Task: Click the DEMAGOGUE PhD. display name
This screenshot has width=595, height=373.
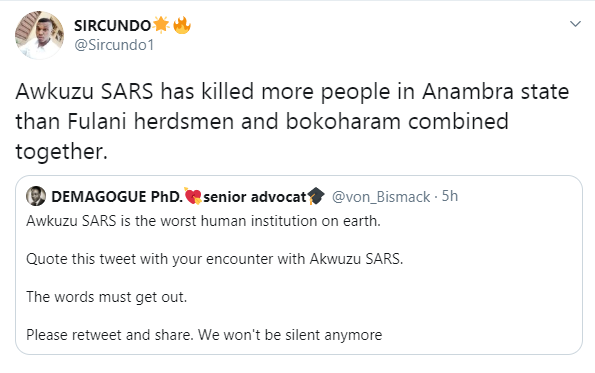Action: coord(117,197)
